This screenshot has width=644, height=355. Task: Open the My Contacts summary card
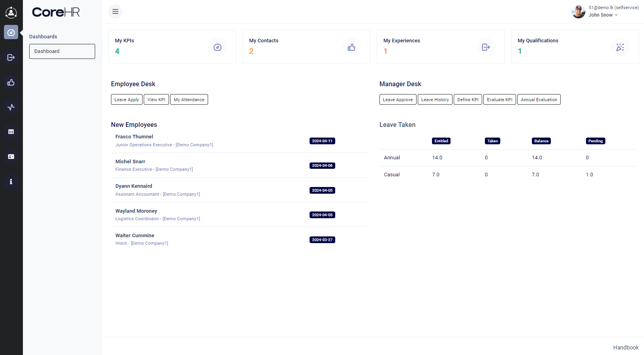coord(306,47)
